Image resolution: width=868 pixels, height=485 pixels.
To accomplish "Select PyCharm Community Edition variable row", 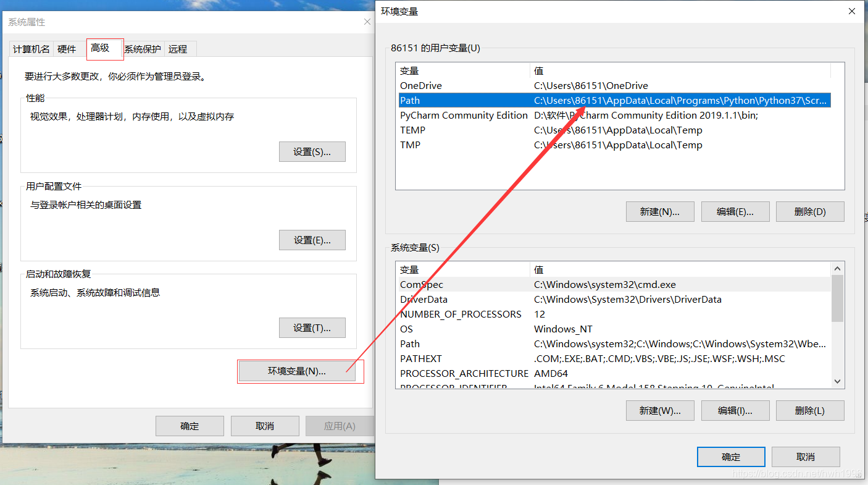I will [x=615, y=116].
